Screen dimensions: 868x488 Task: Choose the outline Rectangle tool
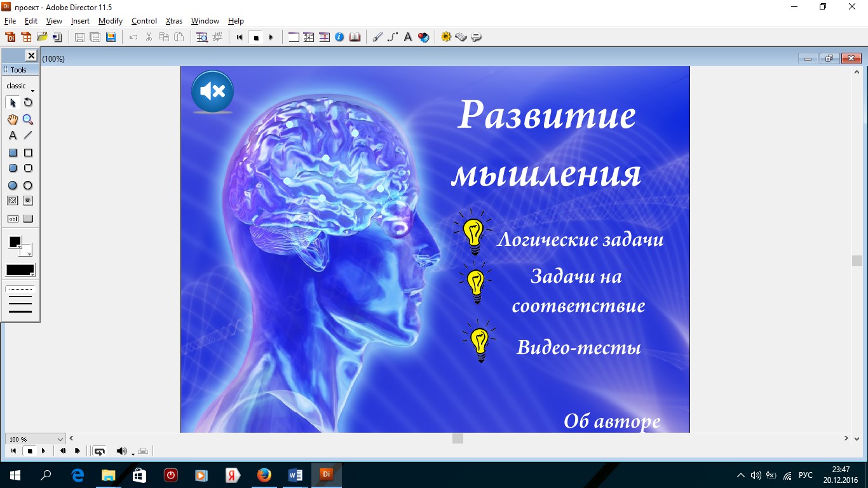tap(28, 152)
